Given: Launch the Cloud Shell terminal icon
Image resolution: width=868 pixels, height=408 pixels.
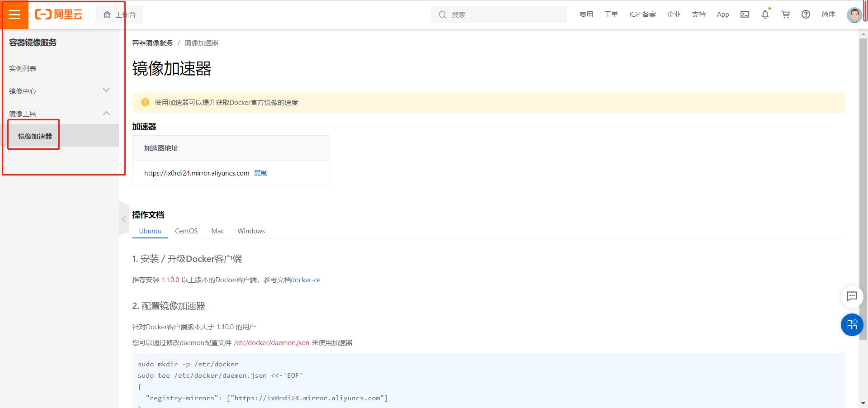Looking at the screenshot, I should click(x=745, y=14).
